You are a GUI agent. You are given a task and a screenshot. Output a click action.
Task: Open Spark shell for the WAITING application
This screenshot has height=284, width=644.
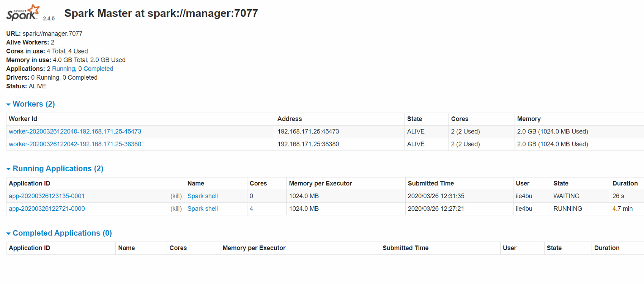[203, 196]
